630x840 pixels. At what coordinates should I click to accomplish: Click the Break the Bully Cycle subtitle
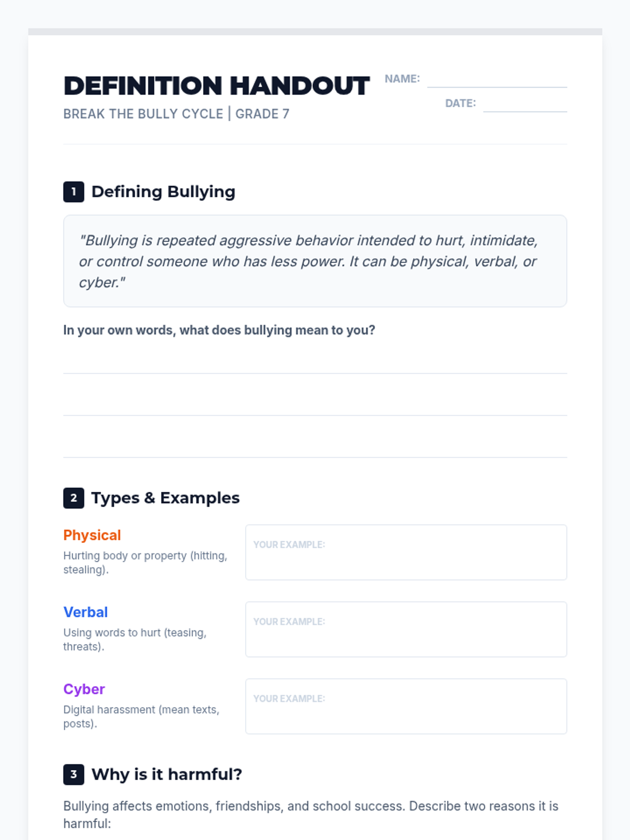pyautogui.click(x=176, y=114)
